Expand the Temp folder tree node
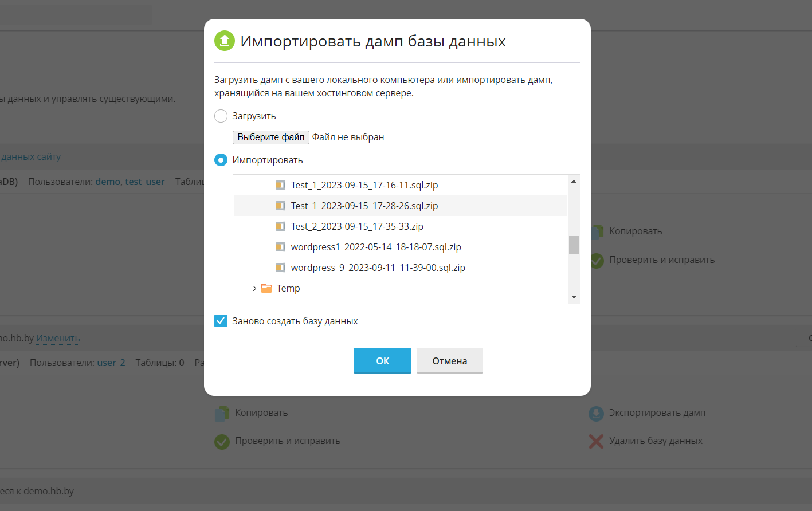 [254, 288]
